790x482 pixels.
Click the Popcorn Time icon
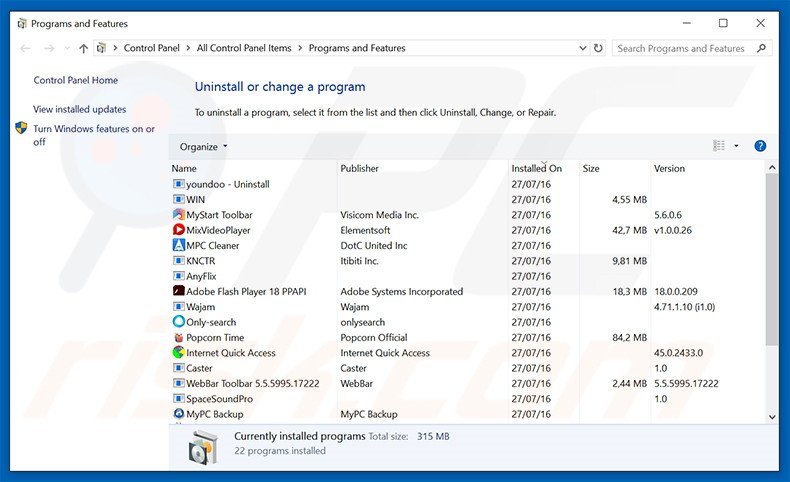tap(178, 337)
